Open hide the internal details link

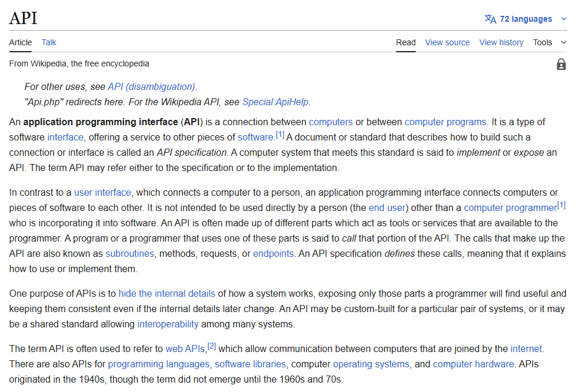point(167,293)
